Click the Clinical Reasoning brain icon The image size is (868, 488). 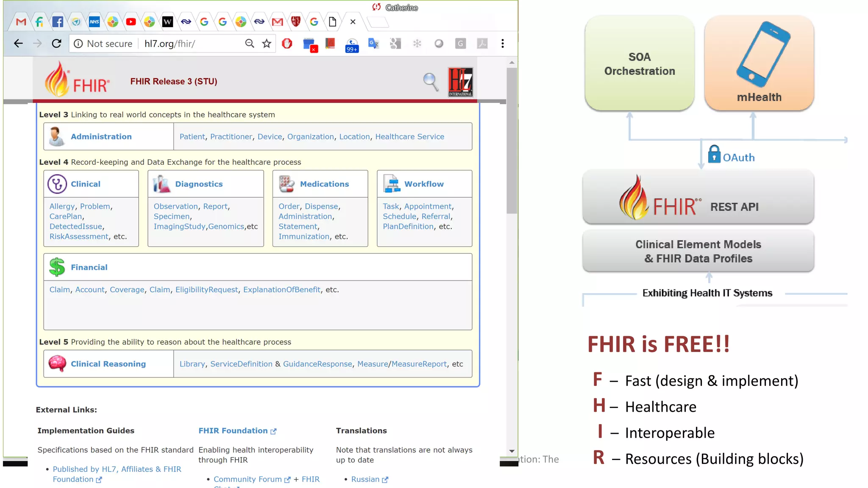pos(57,363)
